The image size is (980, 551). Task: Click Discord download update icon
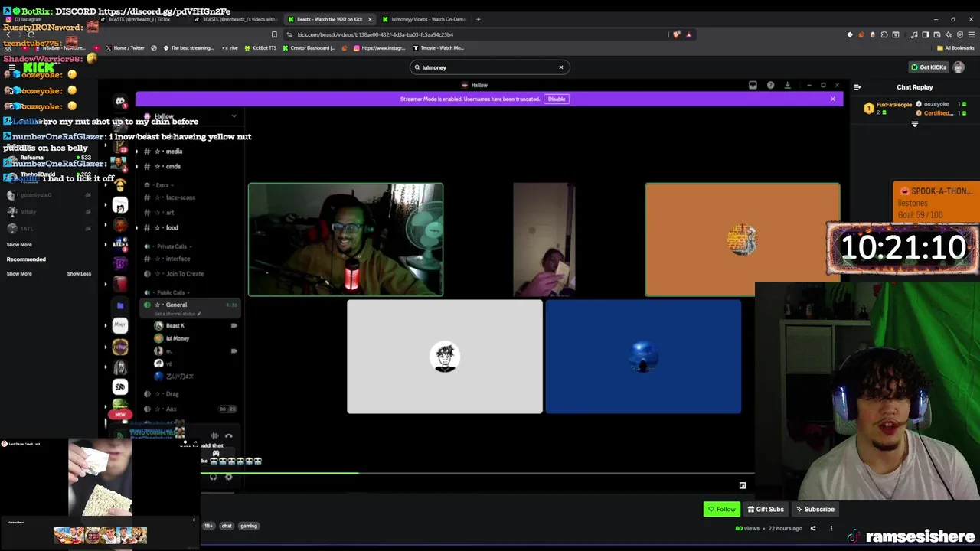coord(788,85)
